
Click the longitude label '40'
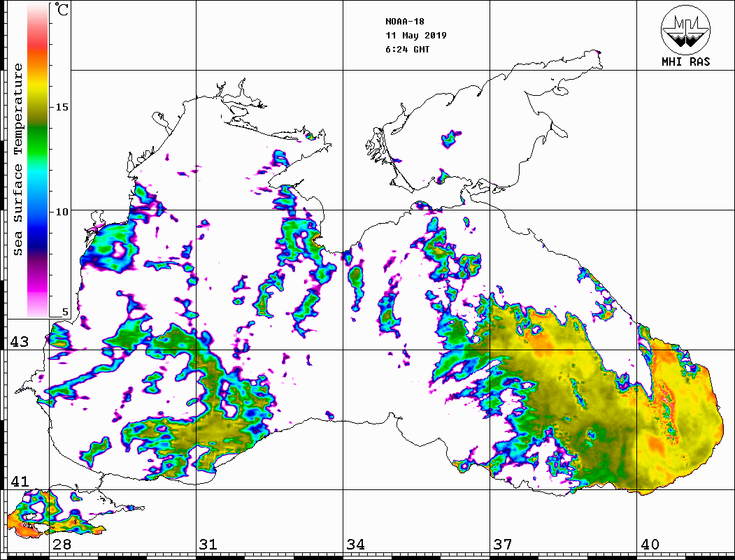tap(650, 544)
